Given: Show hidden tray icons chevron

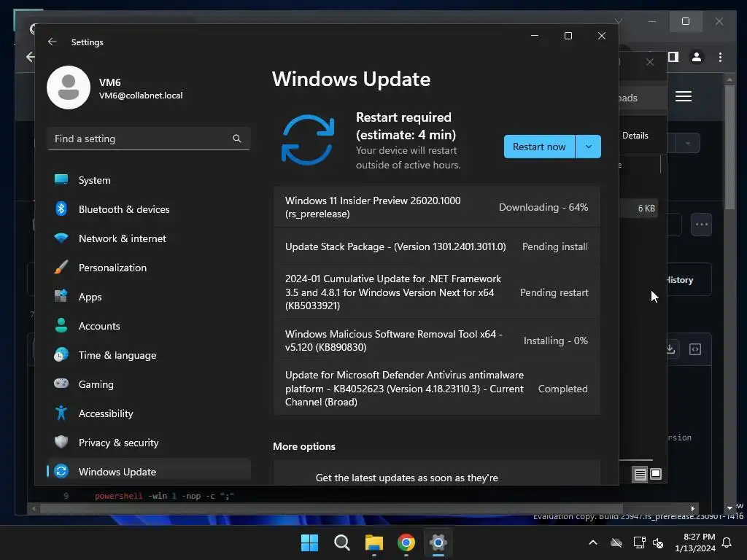Looking at the screenshot, I should 593,542.
